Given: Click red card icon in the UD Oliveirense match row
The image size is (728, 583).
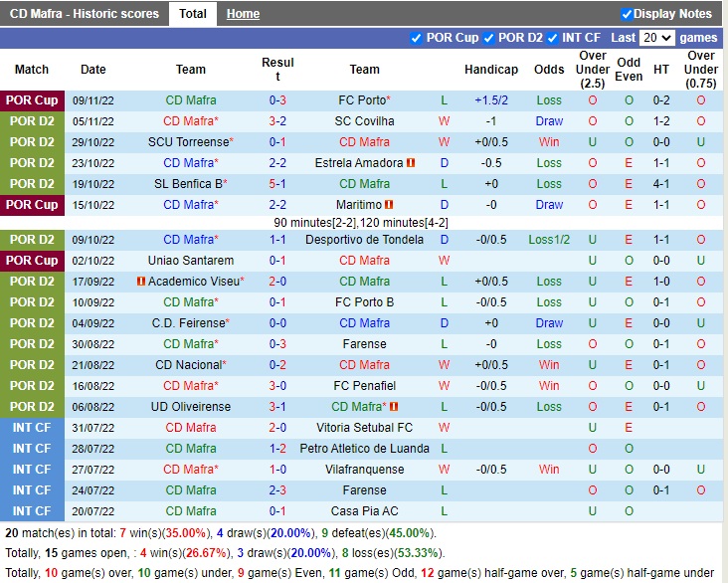Looking at the screenshot, I should click(x=394, y=407).
